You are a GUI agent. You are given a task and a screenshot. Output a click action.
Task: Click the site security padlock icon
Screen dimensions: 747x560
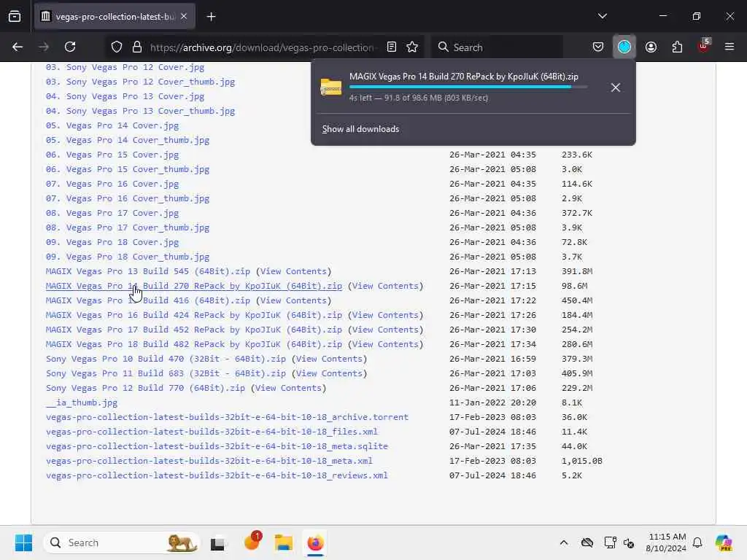(137, 47)
